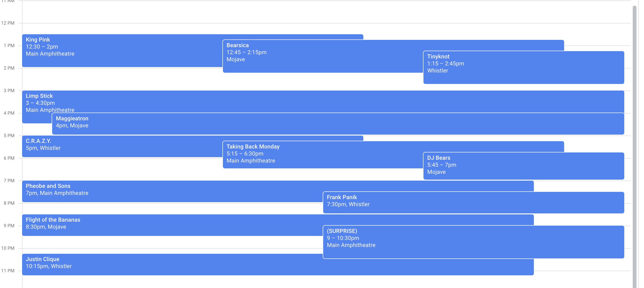Click the 8 PM time label

pyautogui.click(x=9, y=203)
